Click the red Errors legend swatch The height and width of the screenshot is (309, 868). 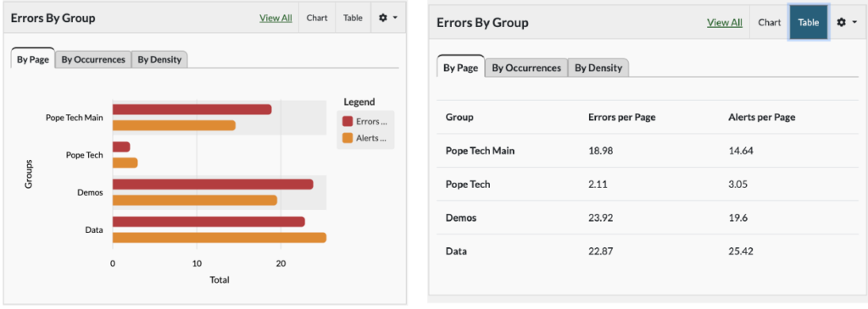(x=348, y=121)
